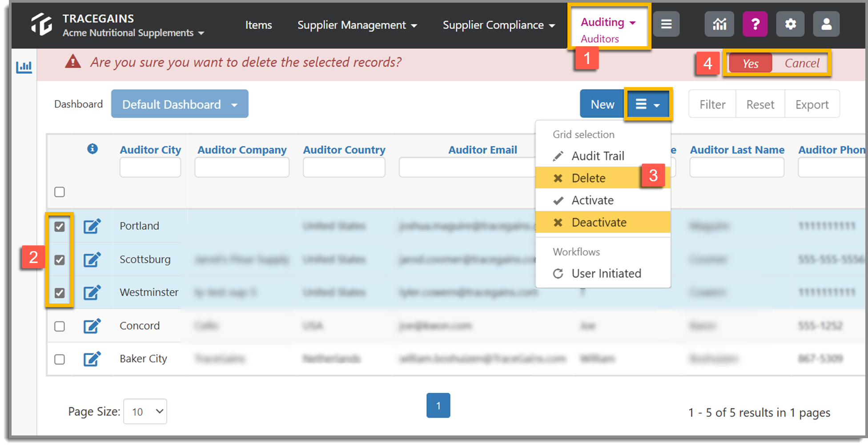
Task: Click the Filter button
Action: [x=712, y=104]
